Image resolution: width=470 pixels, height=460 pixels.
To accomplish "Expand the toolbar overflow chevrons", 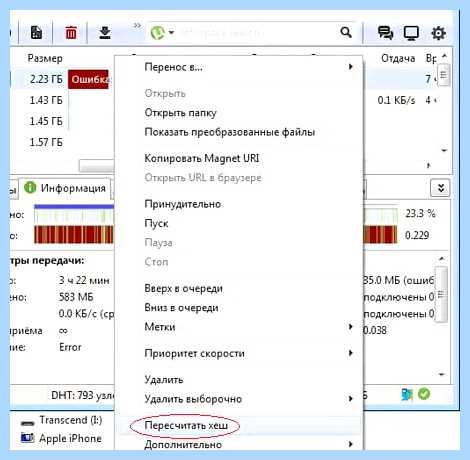I will pos(137,25).
